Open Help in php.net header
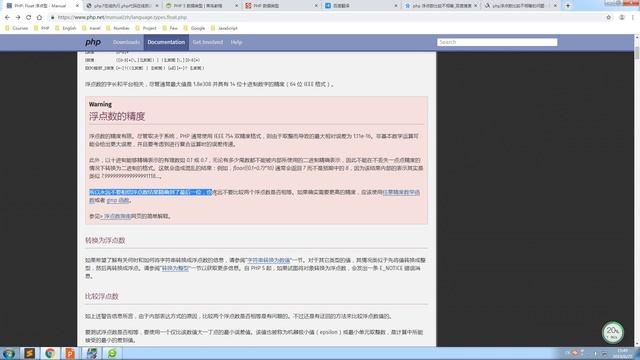This screenshot has width=640, height=360. [236, 42]
